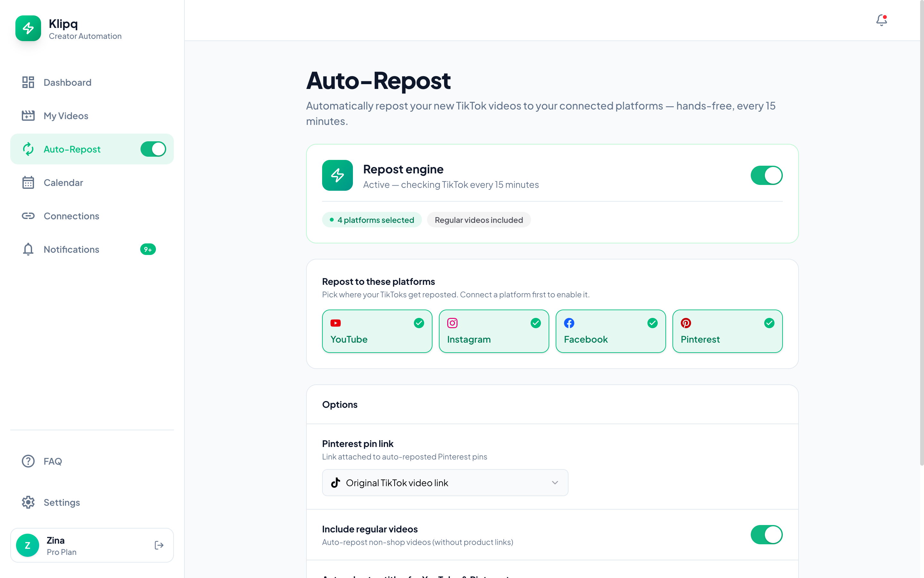Open My Videos page
Viewport: 924px width, 578px height.
click(92, 116)
